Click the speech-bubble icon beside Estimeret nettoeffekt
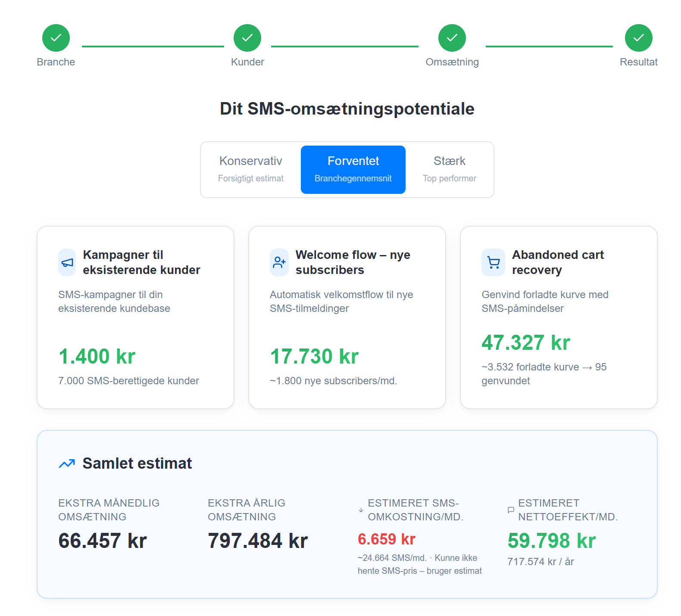681x616 pixels. point(511,510)
